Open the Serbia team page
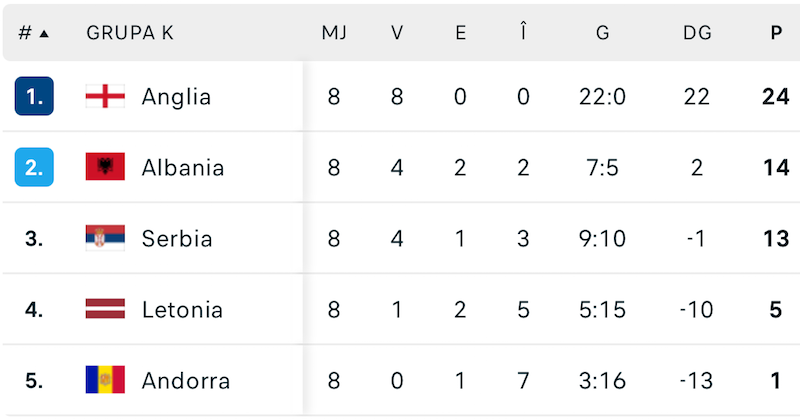 (x=177, y=238)
